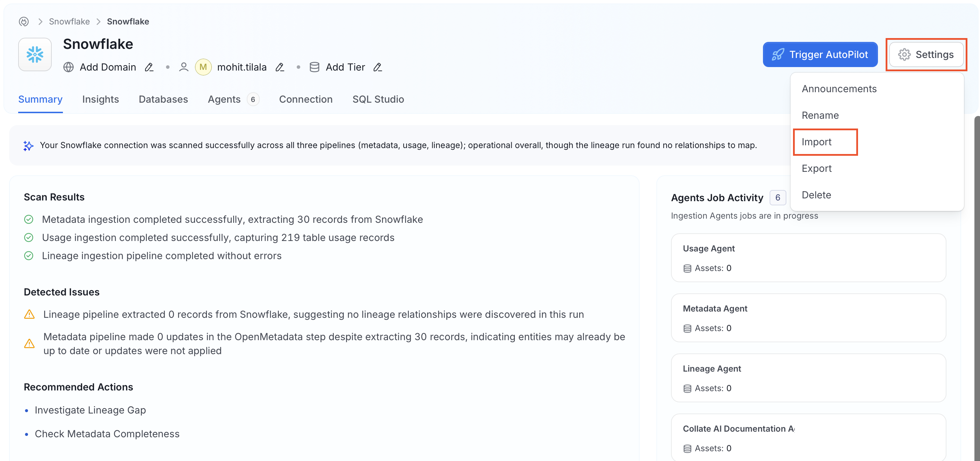Click the Snowflake service logo
This screenshot has width=980, height=461.
coord(35,54)
